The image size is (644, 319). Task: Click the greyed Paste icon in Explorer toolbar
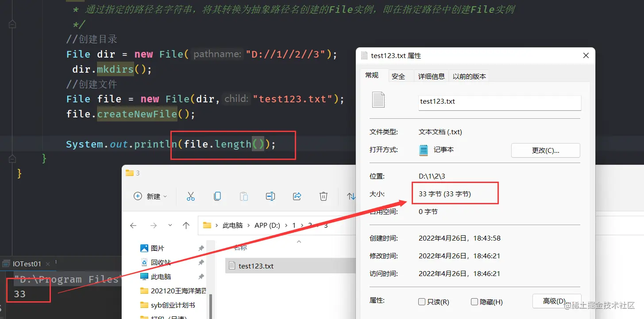pos(244,196)
